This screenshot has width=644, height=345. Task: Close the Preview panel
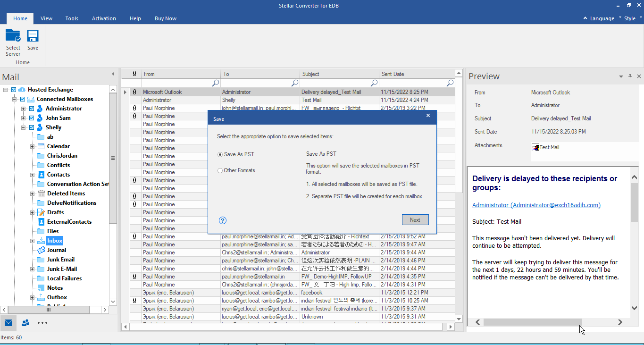pos(639,76)
